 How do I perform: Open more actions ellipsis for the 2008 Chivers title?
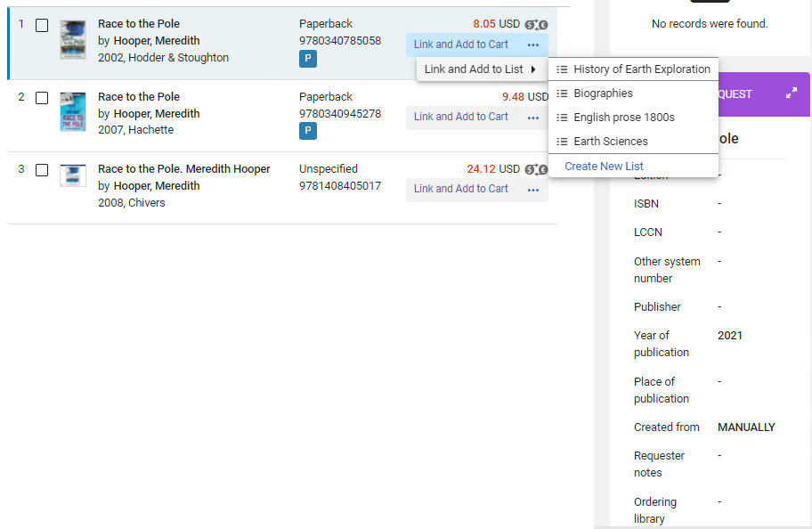pos(533,190)
